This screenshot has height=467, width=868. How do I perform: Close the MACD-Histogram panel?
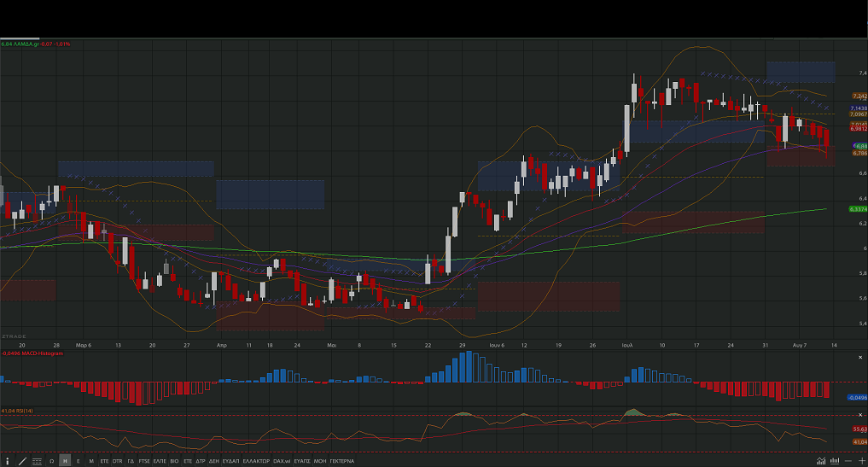tap(860, 358)
